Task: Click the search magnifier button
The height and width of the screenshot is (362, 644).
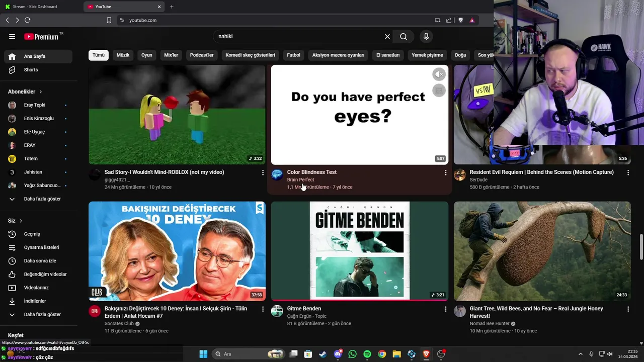Action: 404,36
